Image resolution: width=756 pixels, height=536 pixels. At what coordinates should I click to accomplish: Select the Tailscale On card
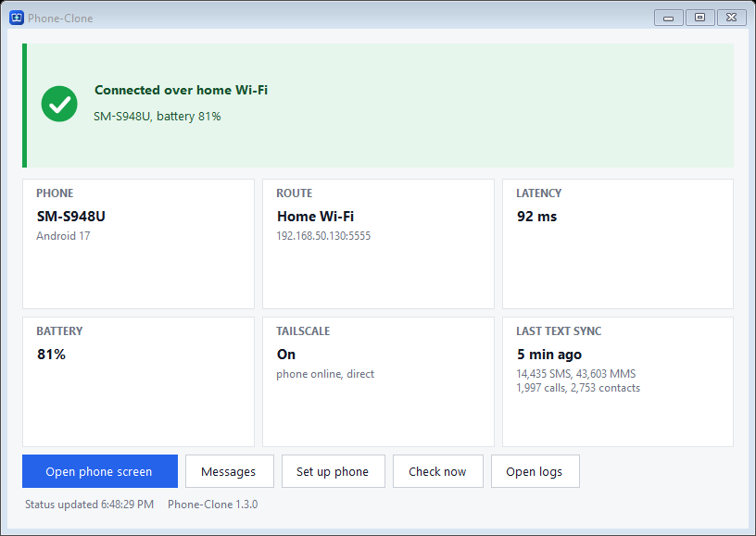(378, 381)
